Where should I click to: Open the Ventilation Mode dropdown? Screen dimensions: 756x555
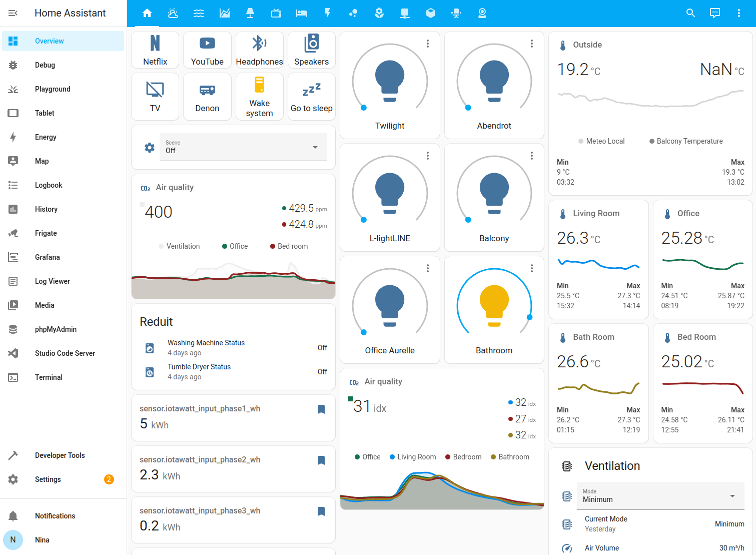660,496
